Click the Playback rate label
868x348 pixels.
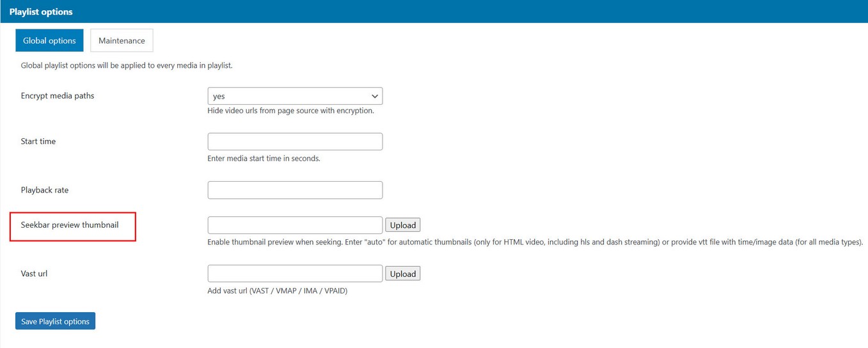(x=45, y=190)
